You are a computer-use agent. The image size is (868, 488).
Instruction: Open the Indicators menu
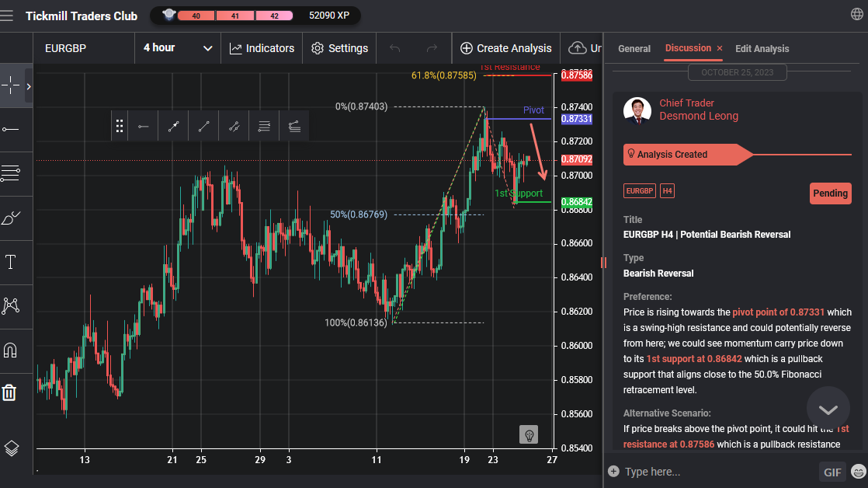click(x=262, y=48)
